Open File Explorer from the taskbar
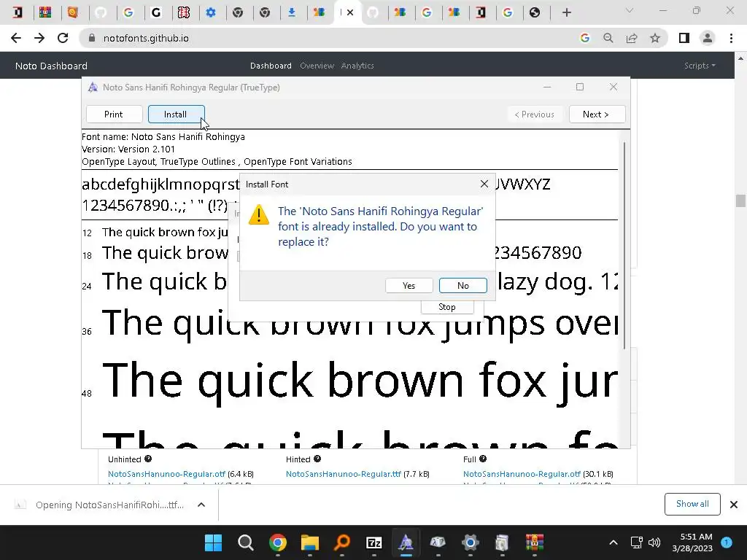The image size is (747, 560). click(309, 542)
